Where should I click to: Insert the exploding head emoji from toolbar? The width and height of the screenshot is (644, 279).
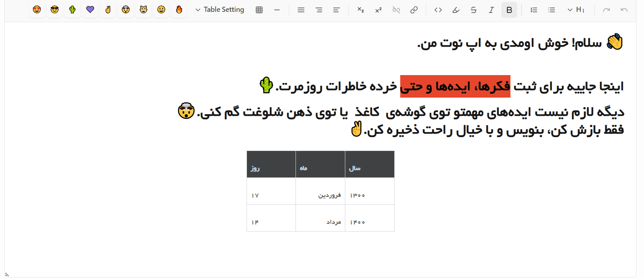(126, 10)
